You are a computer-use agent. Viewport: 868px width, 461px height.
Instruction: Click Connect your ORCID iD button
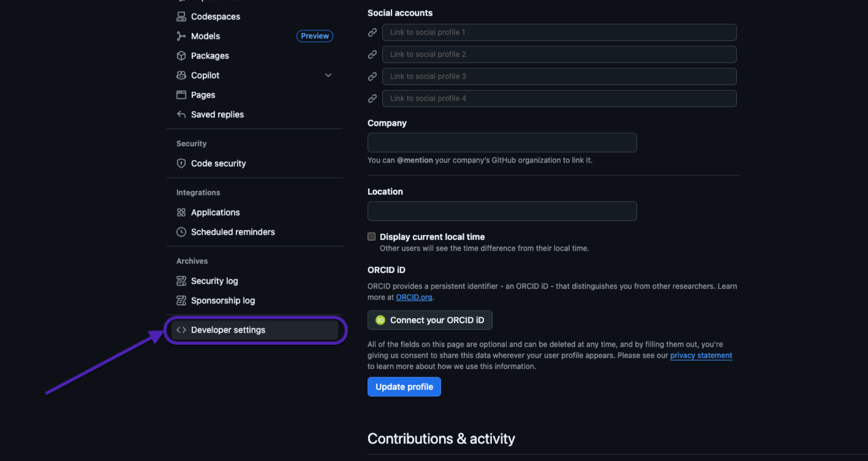tap(430, 320)
